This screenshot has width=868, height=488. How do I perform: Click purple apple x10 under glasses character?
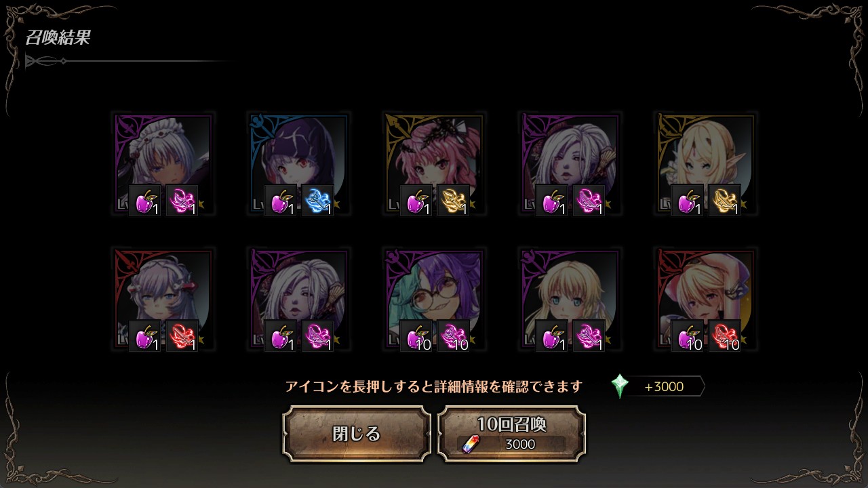point(416,336)
